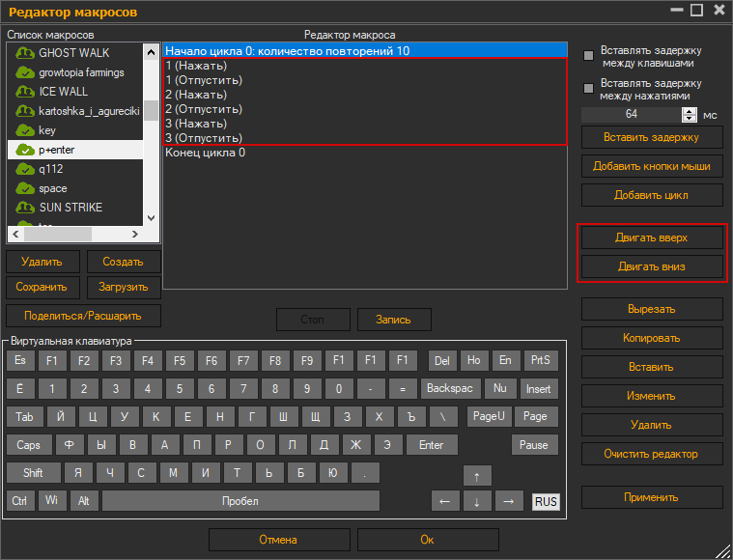Click the cloud icon beside growtopia farmings
Screen dimensions: 733x560
coord(25,73)
